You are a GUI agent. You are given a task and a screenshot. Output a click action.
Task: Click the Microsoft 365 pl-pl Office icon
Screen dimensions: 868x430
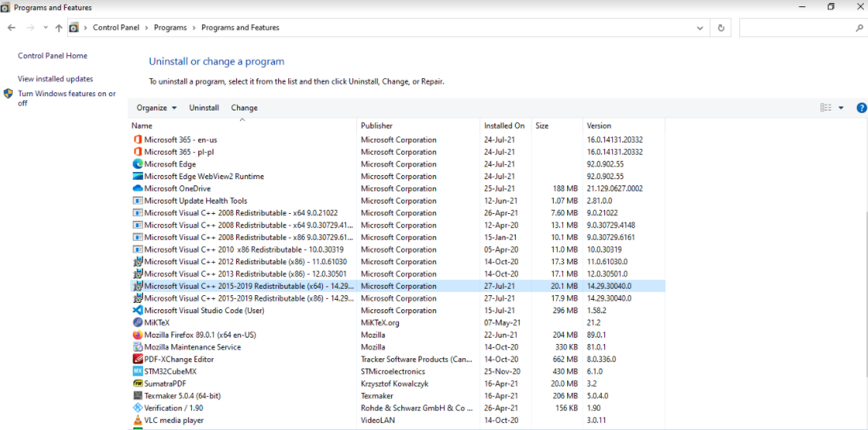point(138,152)
